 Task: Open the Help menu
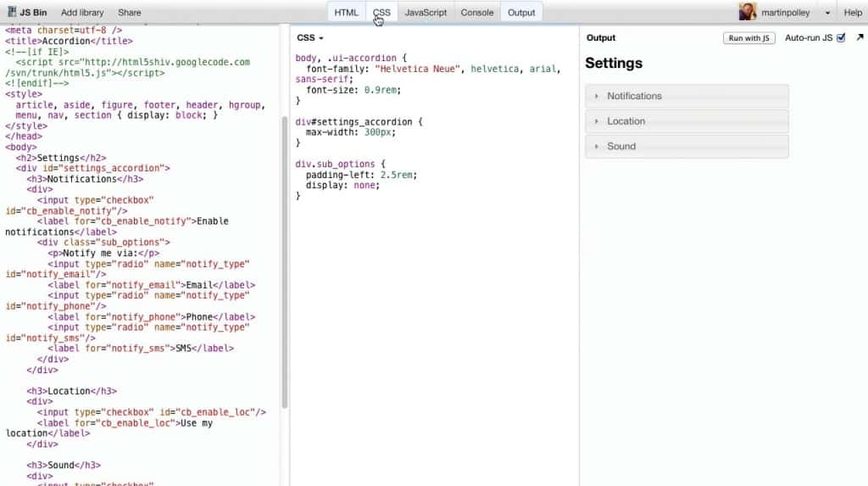tap(853, 12)
